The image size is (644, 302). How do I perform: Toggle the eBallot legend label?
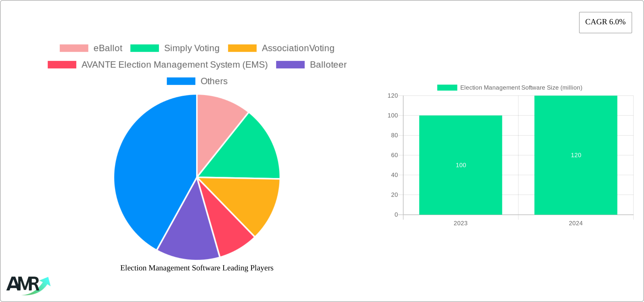(x=108, y=48)
